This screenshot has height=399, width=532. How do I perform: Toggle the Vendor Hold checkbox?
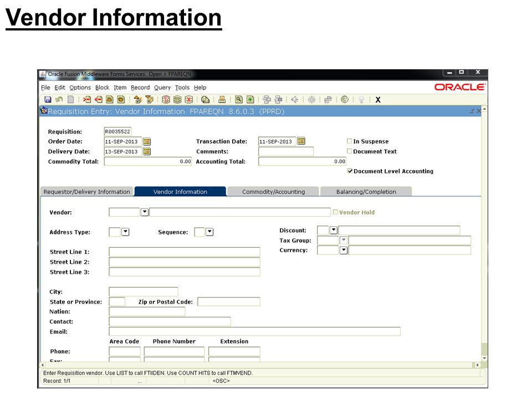(x=336, y=212)
